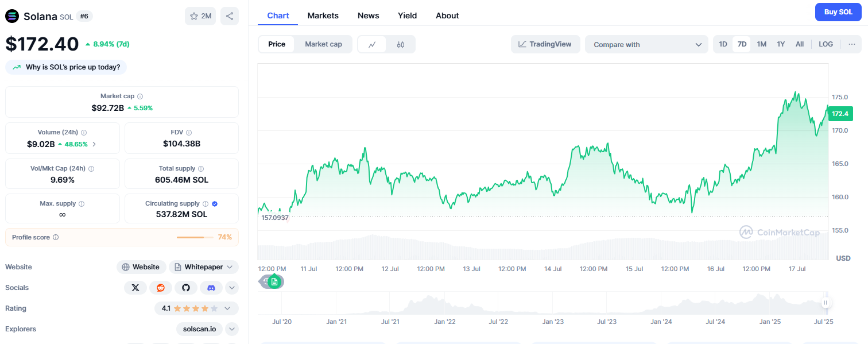Expand the Whitepaper dropdown
Image resolution: width=868 pixels, height=344 pixels.
204,267
